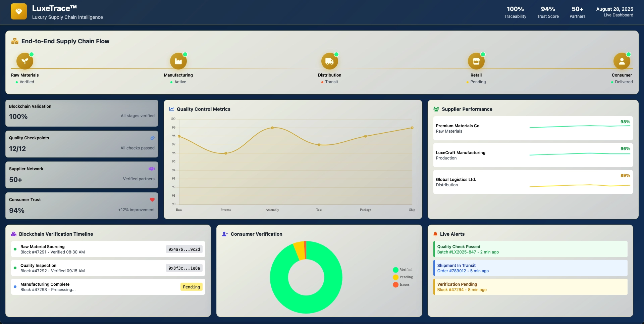Select the Raw Materials leaf icon

[x=24, y=61]
